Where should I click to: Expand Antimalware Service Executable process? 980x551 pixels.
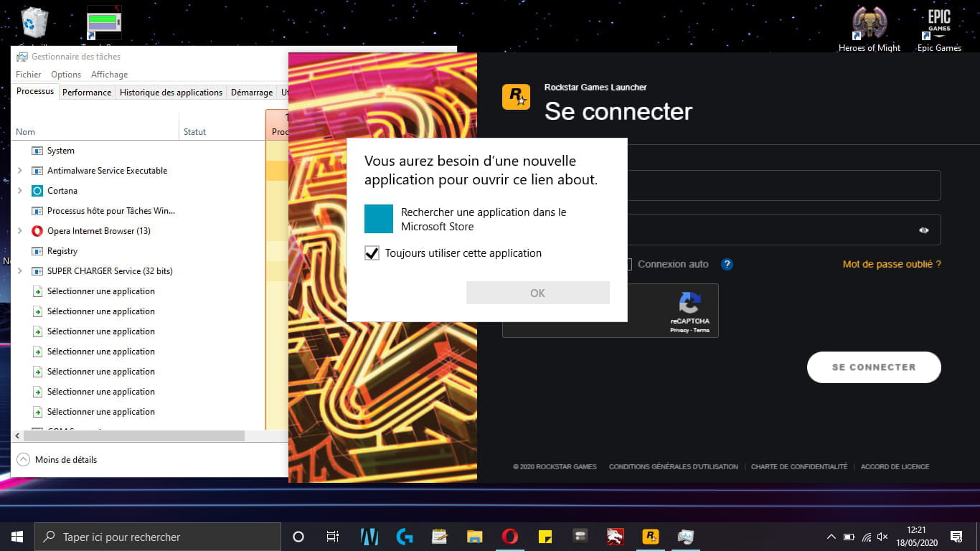pyautogui.click(x=19, y=171)
